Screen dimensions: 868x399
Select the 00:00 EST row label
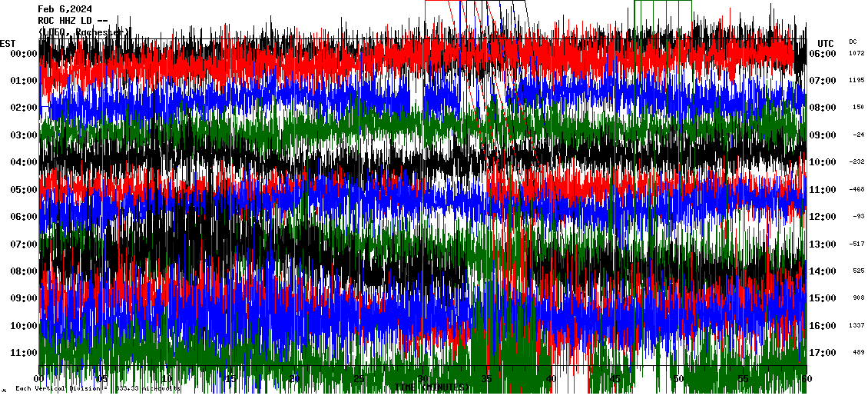24,54
